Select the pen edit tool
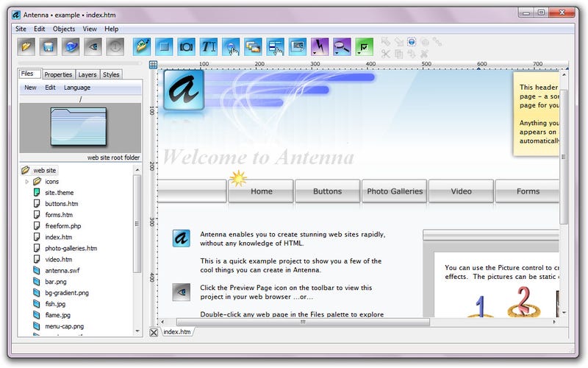Screen dimensions: 588x368 coord(142,46)
